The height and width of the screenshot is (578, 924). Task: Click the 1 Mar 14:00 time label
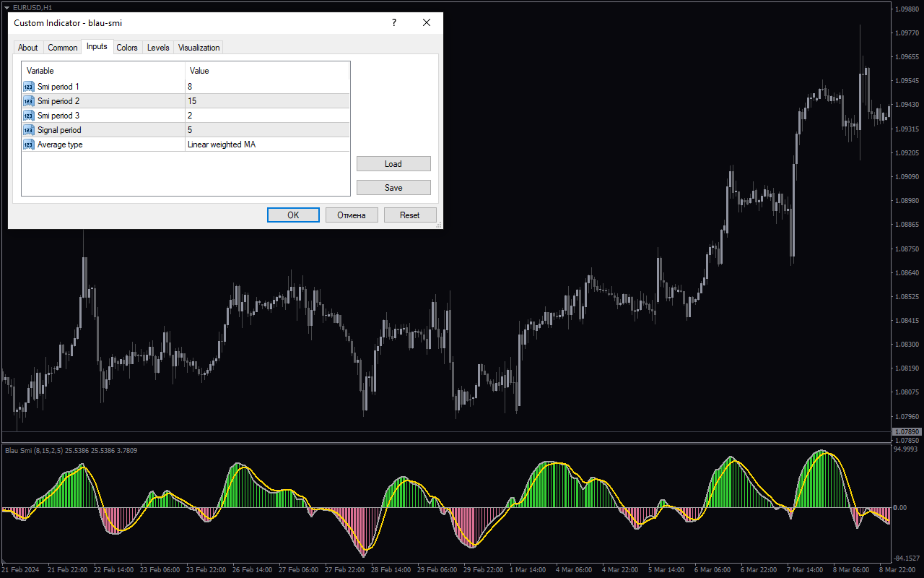click(528, 570)
